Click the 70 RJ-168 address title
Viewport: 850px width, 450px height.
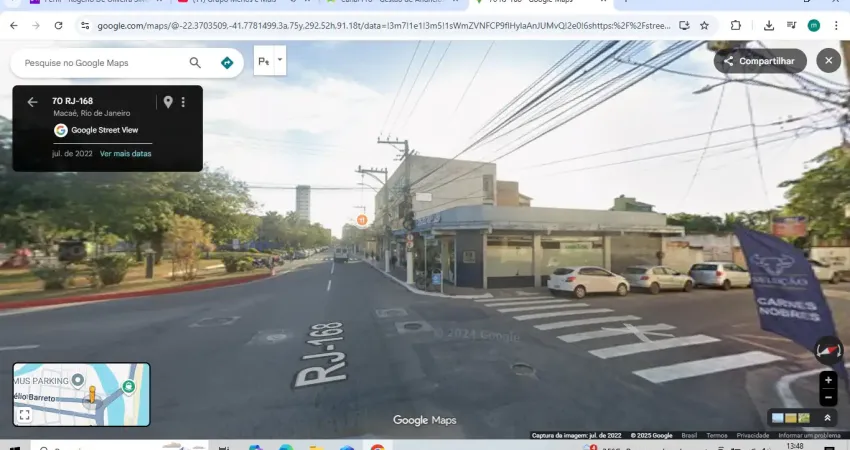[73, 101]
